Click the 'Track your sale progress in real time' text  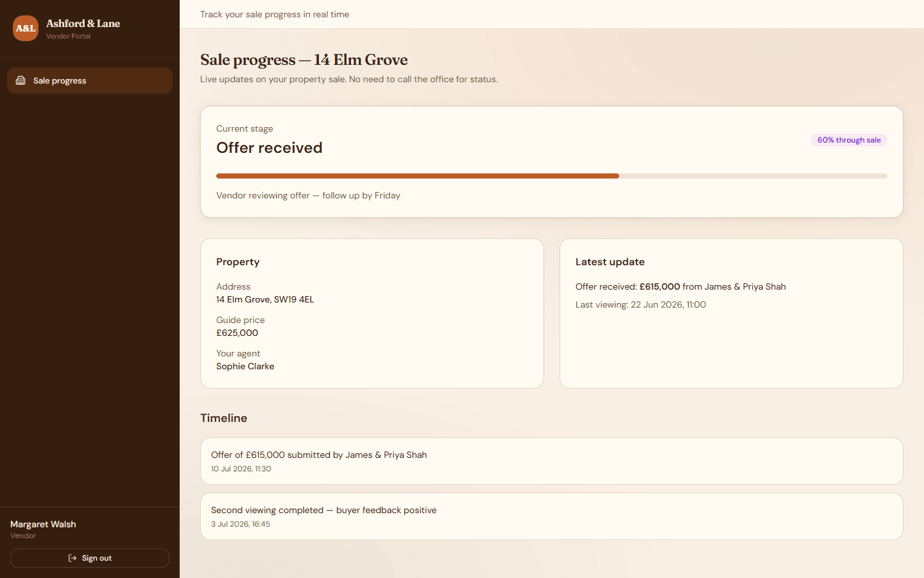(x=275, y=14)
